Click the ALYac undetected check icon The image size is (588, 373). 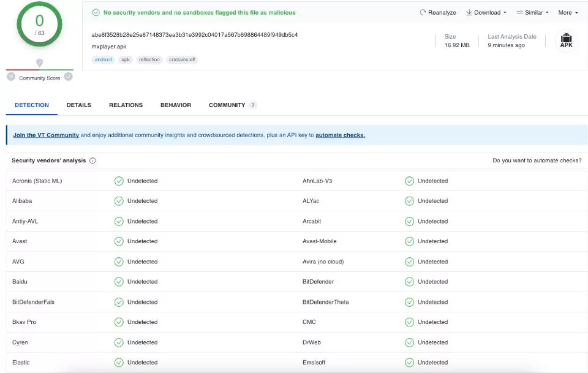tap(410, 201)
